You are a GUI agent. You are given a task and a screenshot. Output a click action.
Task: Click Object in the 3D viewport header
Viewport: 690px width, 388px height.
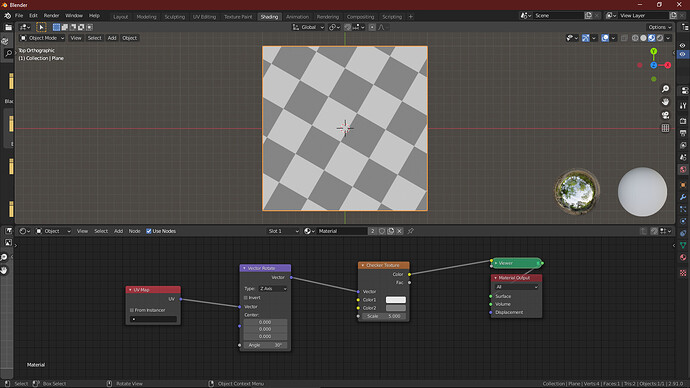click(x=129, y=38)
